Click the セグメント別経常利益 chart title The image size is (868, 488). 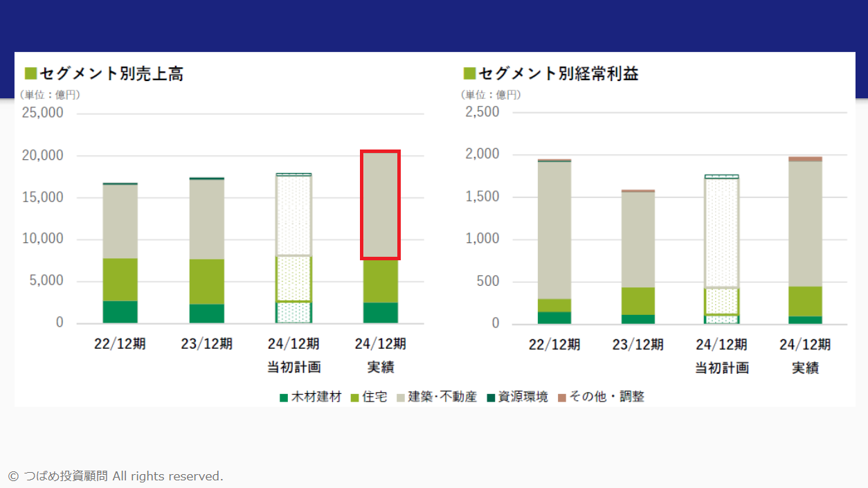pyautogui.click(x=558, y=73)
